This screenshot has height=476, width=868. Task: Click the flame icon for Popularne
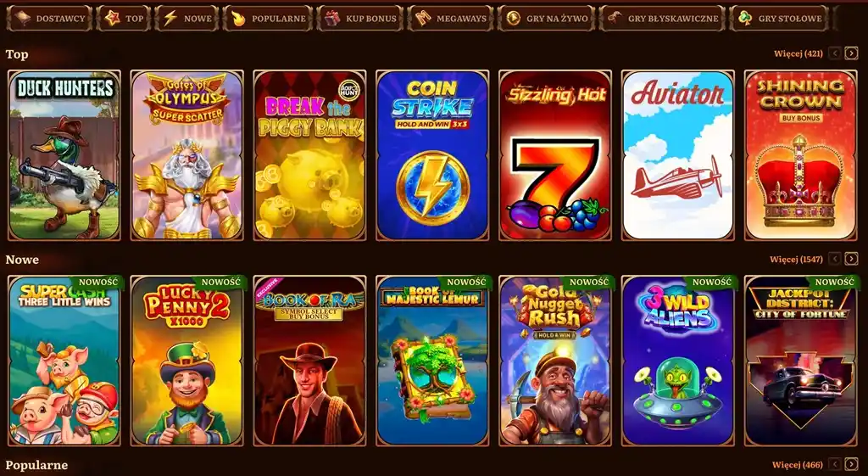[x=238, y=19]
